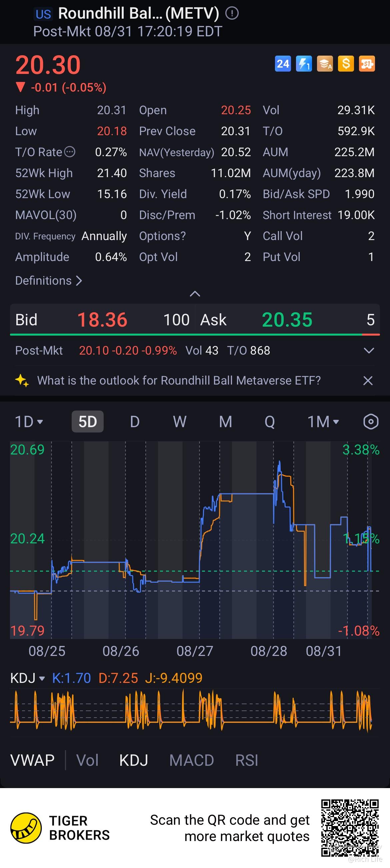Screen dimensions: 390x868
Task: Open info icon beside METV title
Action: [232, 13]
